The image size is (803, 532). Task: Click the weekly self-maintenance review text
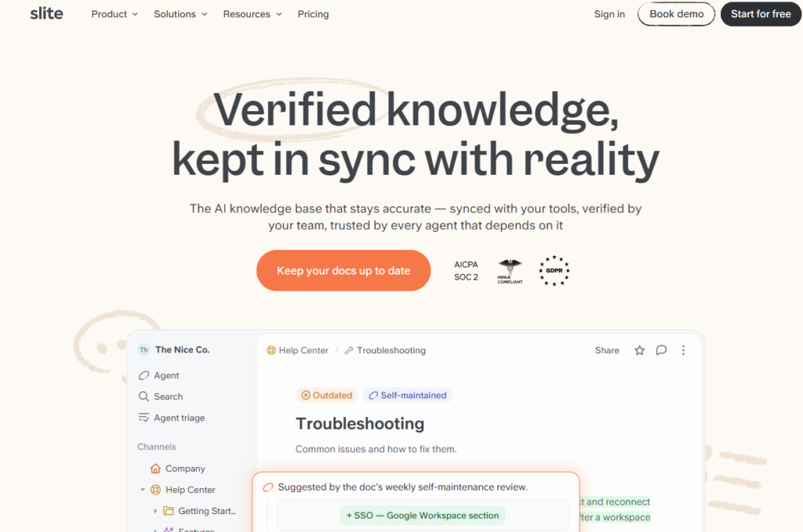point(402,487)
